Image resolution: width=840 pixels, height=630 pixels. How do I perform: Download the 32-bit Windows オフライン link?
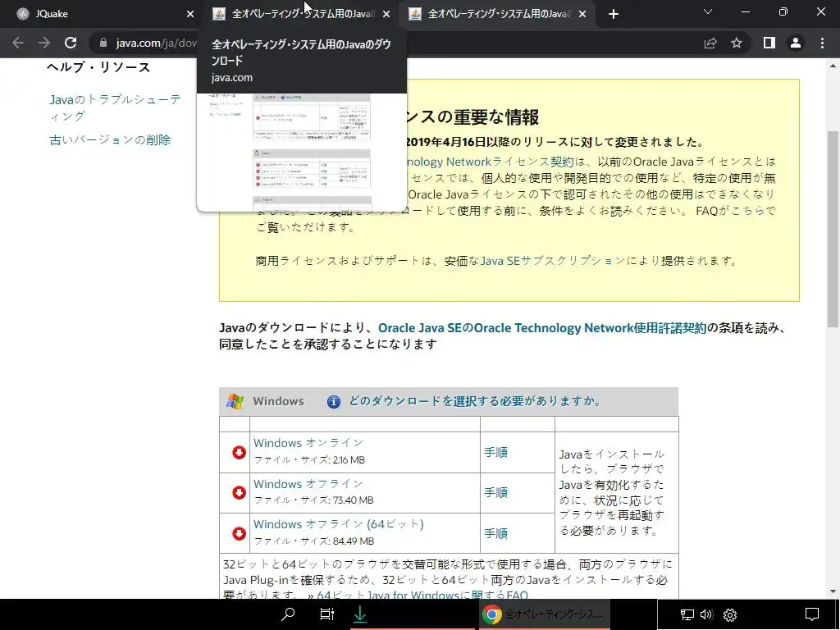tap(308, 484)
